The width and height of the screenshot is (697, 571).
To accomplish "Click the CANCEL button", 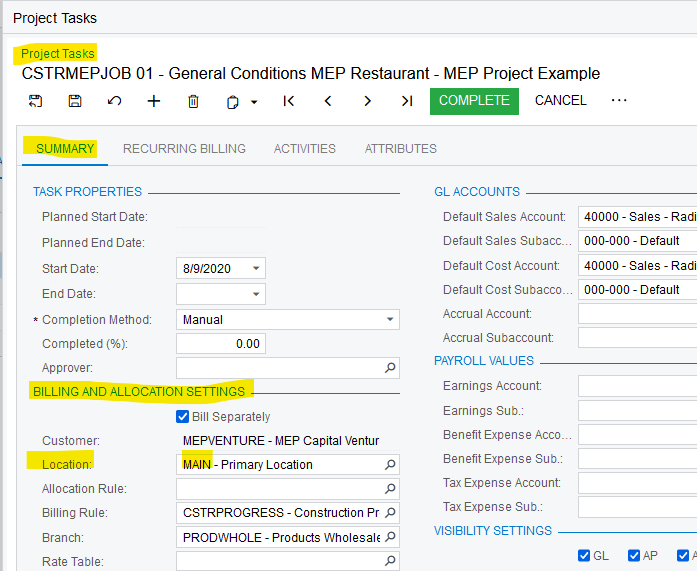I will (561, 100).
